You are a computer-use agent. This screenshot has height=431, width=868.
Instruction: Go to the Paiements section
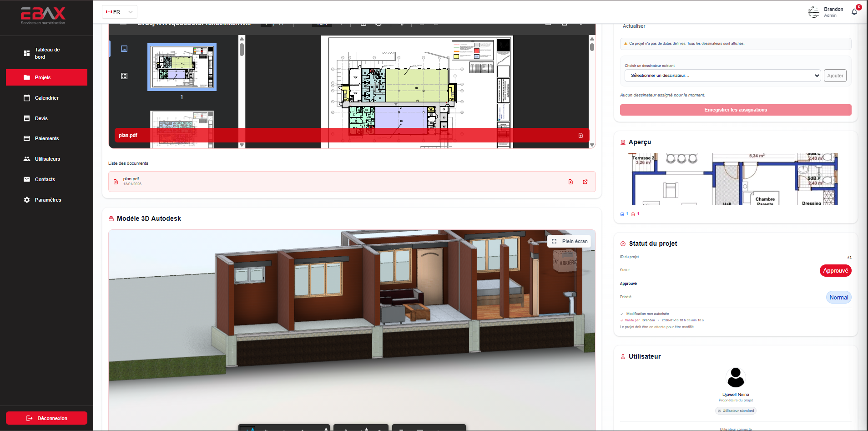click(x=46, y=138)
